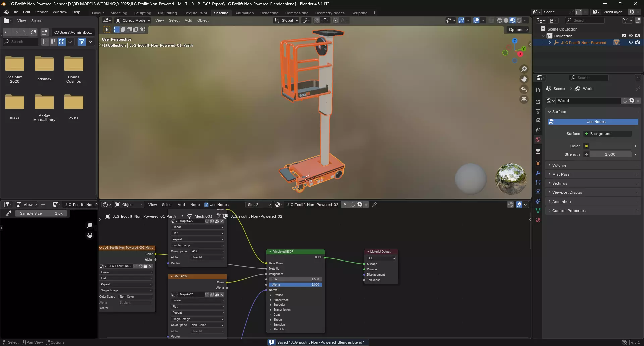
Task: Click the blue Use Nodes button
Action: 593,122
